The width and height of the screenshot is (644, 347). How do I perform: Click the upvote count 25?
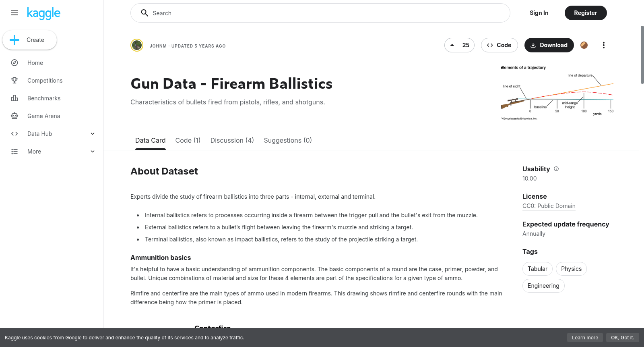tap(466, 45)
